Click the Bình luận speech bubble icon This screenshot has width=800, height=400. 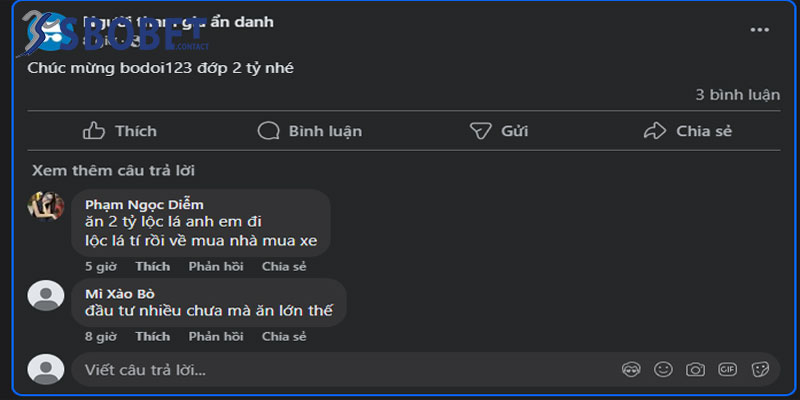(x=268, y=131)
